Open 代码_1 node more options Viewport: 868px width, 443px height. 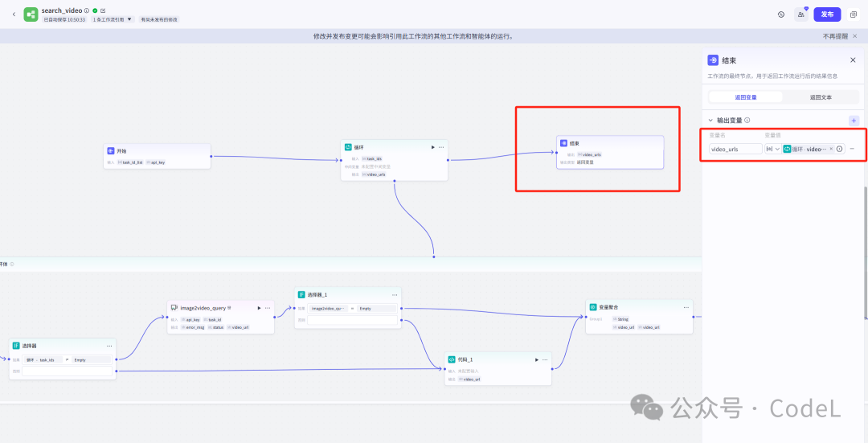point(545,359)
